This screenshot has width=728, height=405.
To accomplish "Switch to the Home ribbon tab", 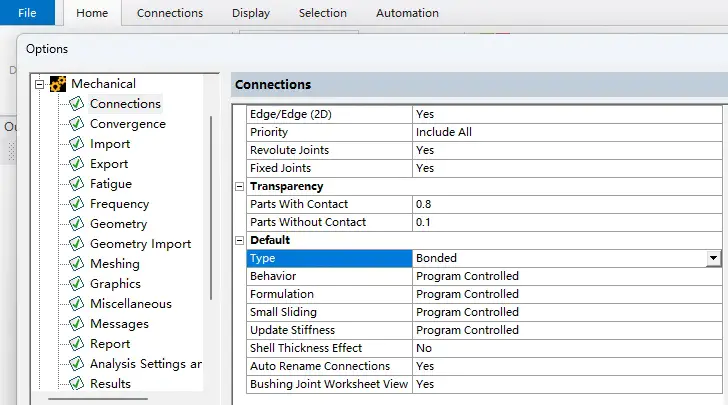I will click(x=92, y=13).
